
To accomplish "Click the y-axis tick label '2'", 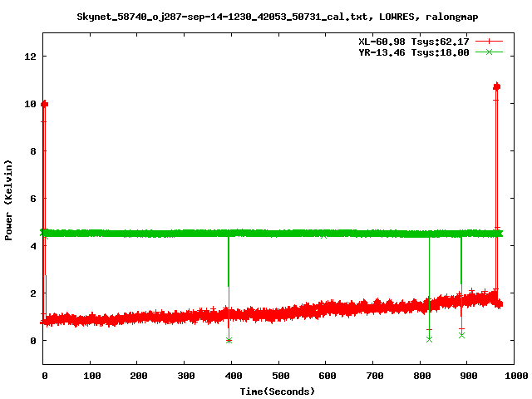I will [x=33, y=293].
